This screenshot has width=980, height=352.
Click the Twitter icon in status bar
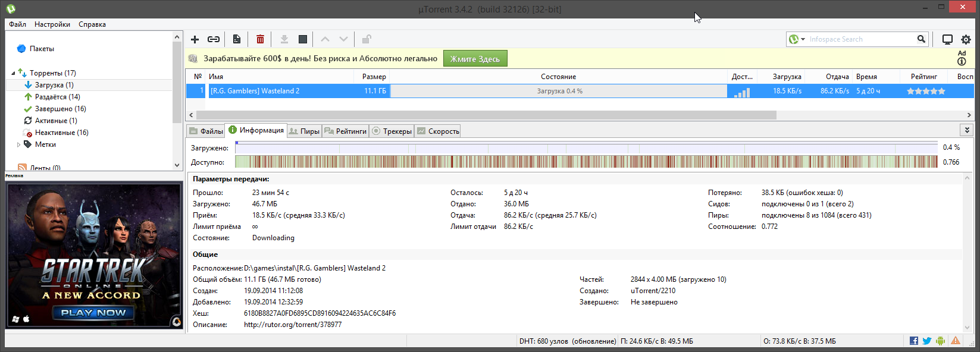[x=927, y=341]
